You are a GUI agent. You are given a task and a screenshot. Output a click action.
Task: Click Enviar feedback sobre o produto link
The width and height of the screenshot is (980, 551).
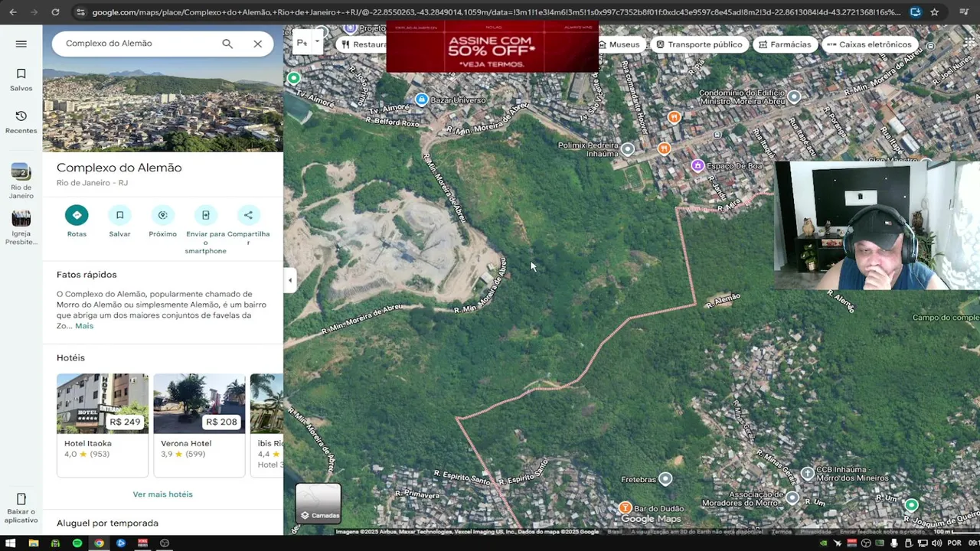pos(882,531)
